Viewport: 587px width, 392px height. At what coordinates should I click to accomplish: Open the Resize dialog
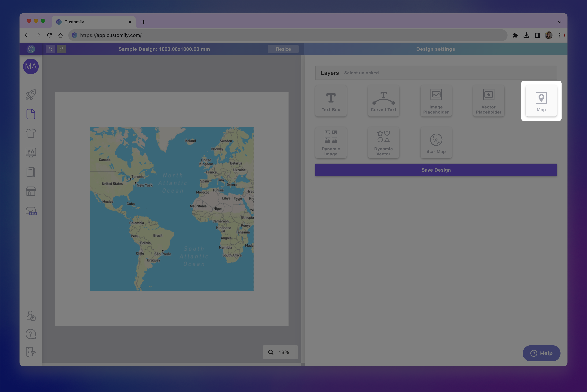[283, 49]
